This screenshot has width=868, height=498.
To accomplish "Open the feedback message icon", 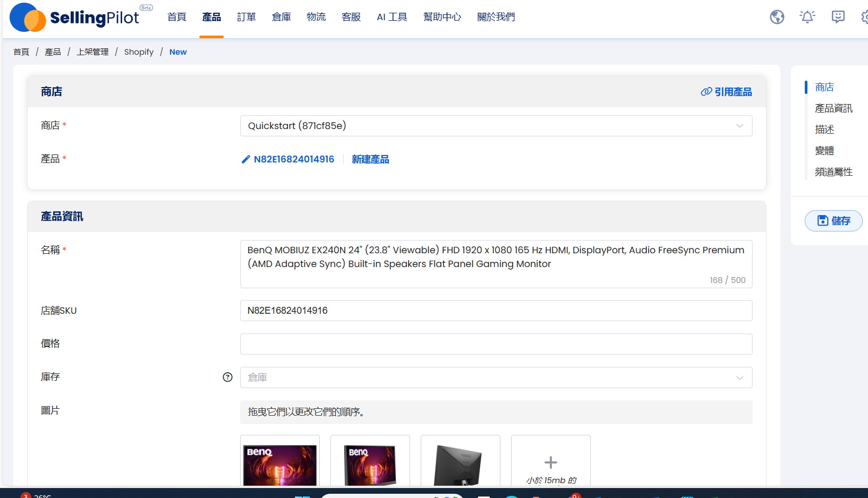I will (x=838, y=17).
